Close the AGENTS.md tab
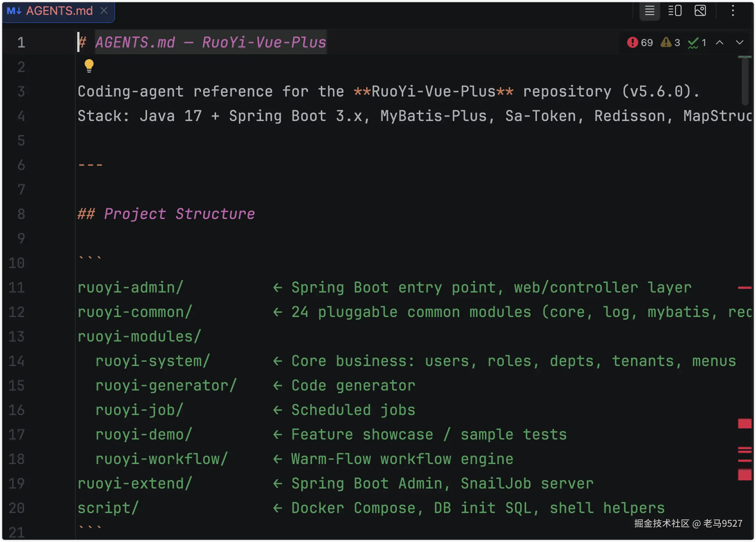The width and height of the screenshot is (756, 542). tap(104, 11)
